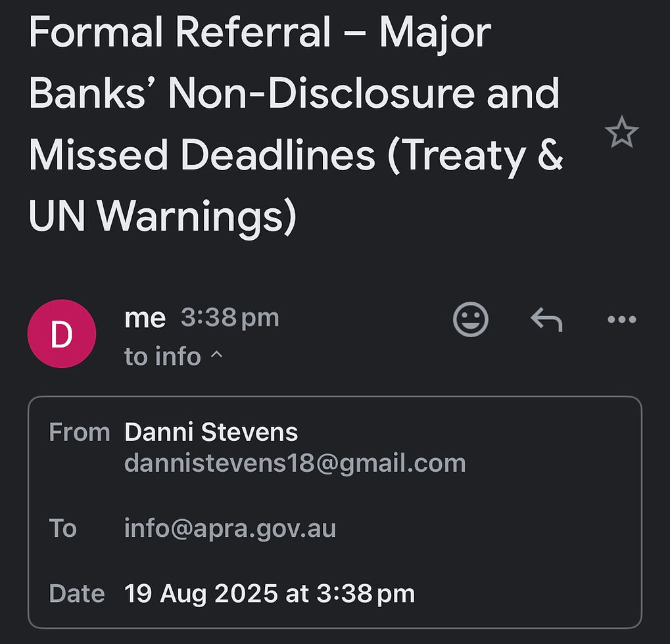
Task: Star this Formal Referral email
Action: coord(621,133)
